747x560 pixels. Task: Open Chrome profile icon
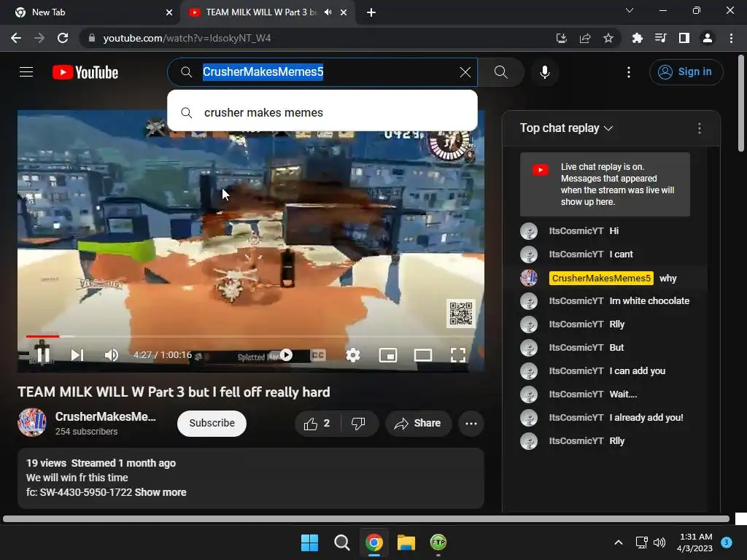point(708,38)
